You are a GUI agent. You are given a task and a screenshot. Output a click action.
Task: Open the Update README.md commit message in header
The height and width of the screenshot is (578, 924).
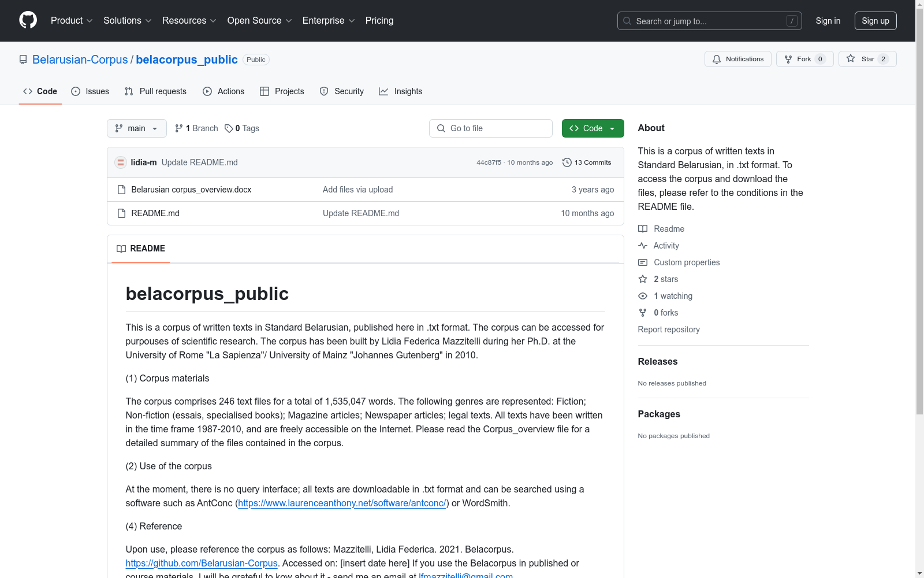click(200, 162)
